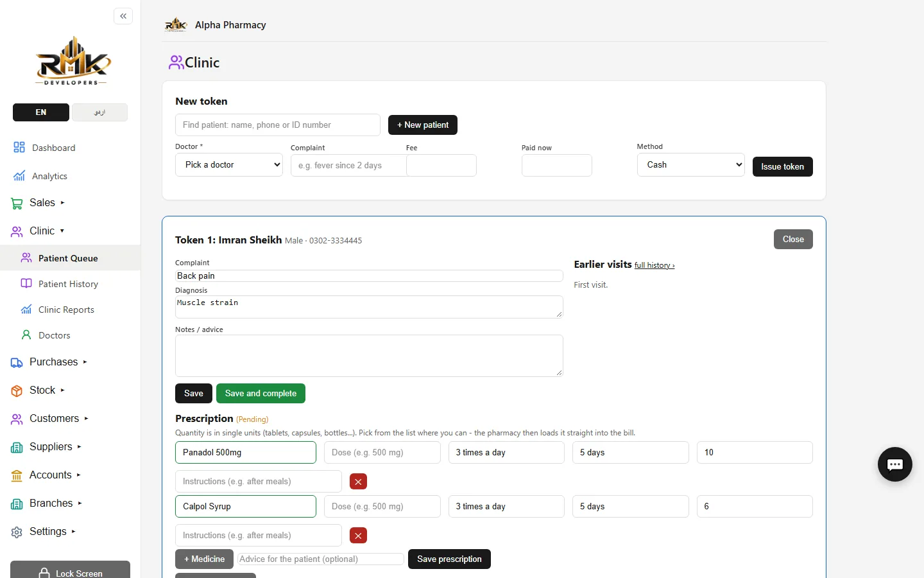
Task: Click the Advice for the patient field
Action: pos(321,559)
